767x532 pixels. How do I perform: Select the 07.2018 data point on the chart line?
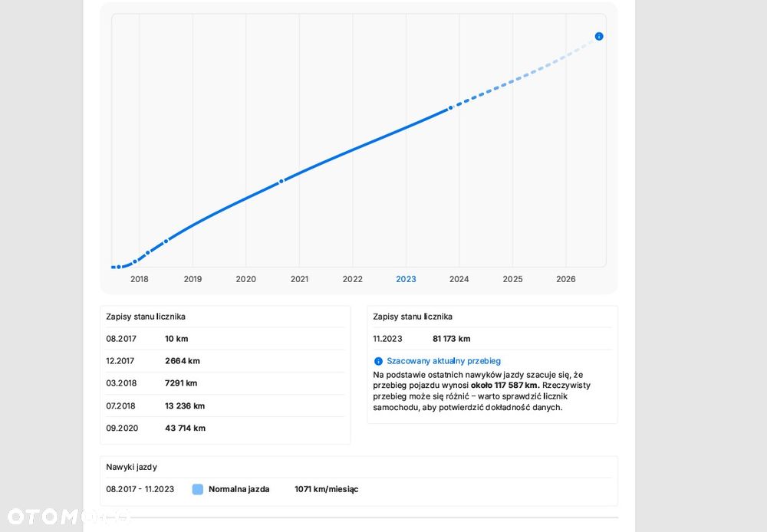pos(166,241)
